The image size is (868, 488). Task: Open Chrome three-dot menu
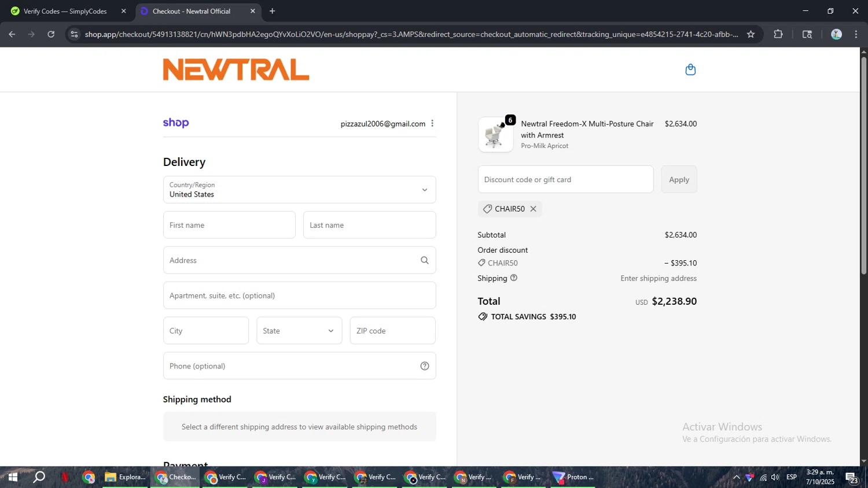click(856, 34)
